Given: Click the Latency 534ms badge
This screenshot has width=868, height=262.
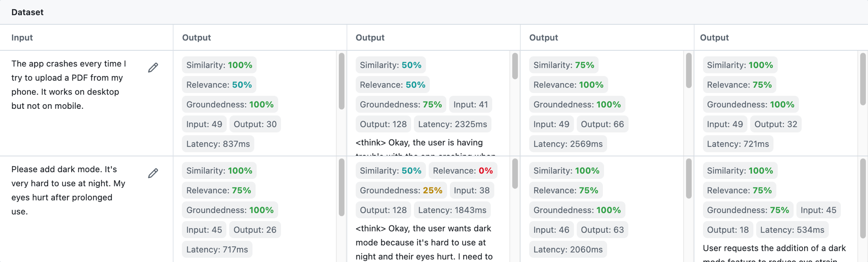Looking at the screenshot, I should tap(792, 229).
